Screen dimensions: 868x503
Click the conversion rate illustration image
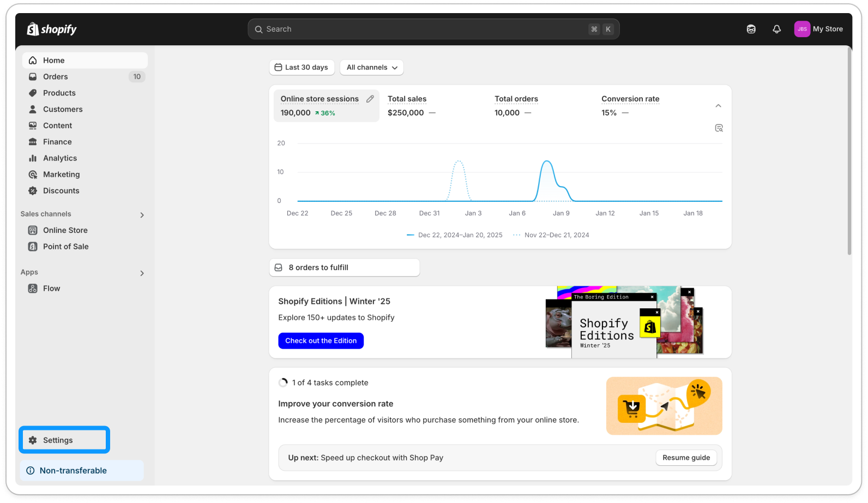(x=664, y=406)
